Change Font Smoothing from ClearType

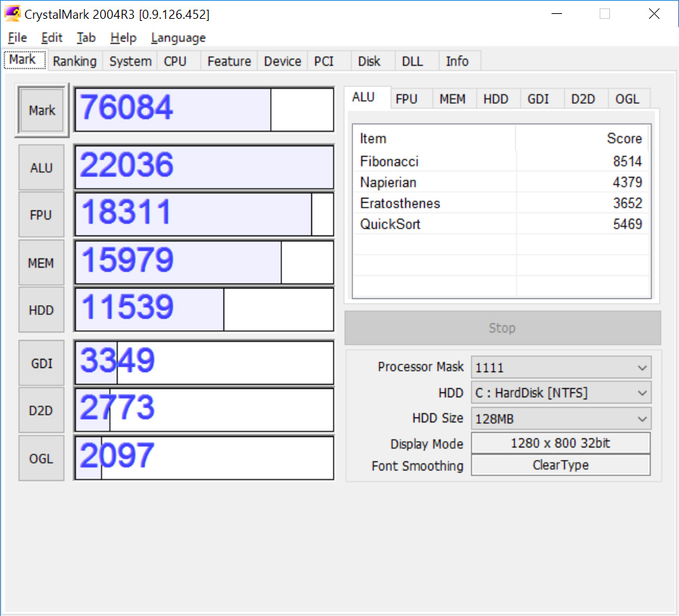[561, 465]
